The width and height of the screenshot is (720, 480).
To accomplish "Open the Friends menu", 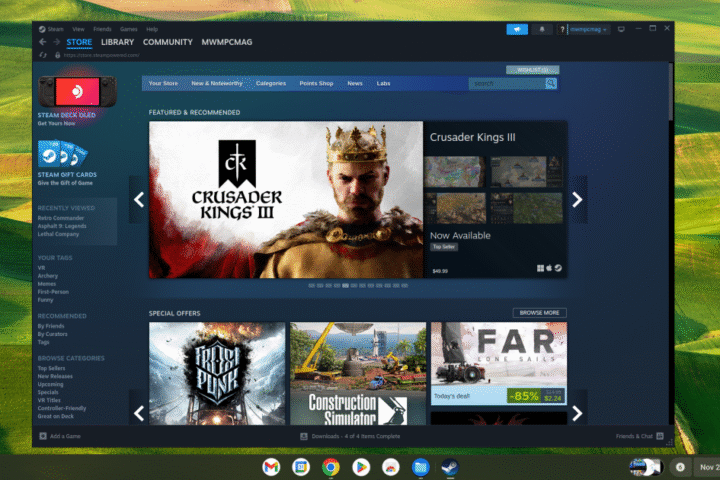I will [102, 29].
